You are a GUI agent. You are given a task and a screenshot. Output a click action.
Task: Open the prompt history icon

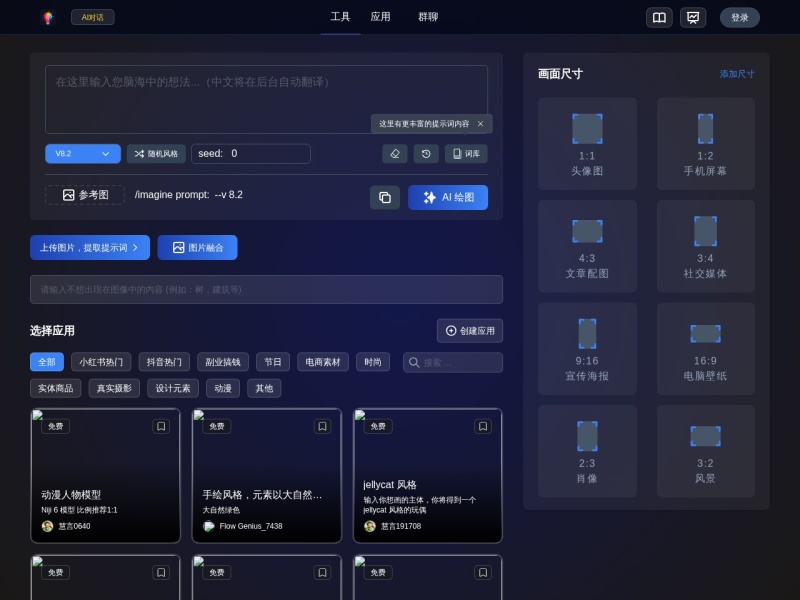pos(426,154)
